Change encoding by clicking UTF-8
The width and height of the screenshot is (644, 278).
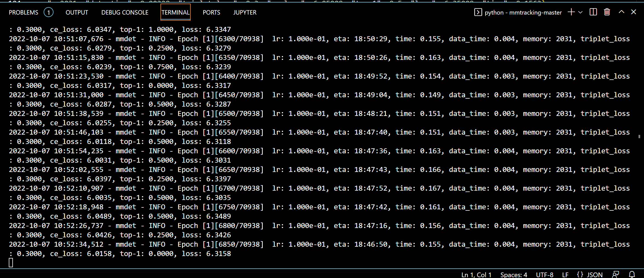pyautogui.click(x=545, y=274)
